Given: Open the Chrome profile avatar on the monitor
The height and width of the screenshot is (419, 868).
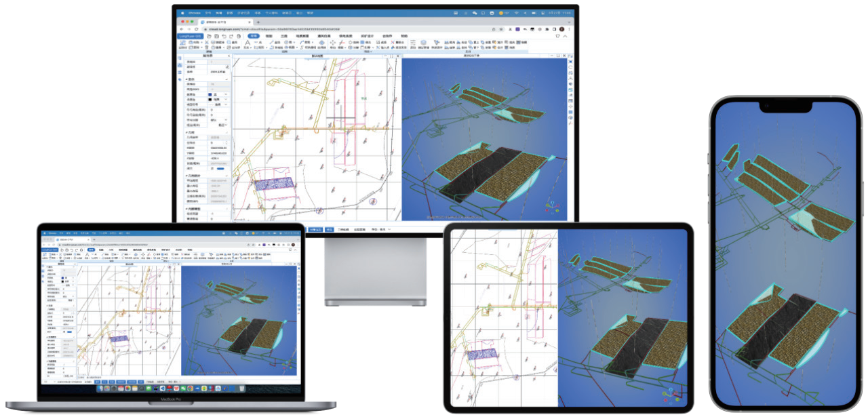Looking at the screenshot, I should [561, 29].
